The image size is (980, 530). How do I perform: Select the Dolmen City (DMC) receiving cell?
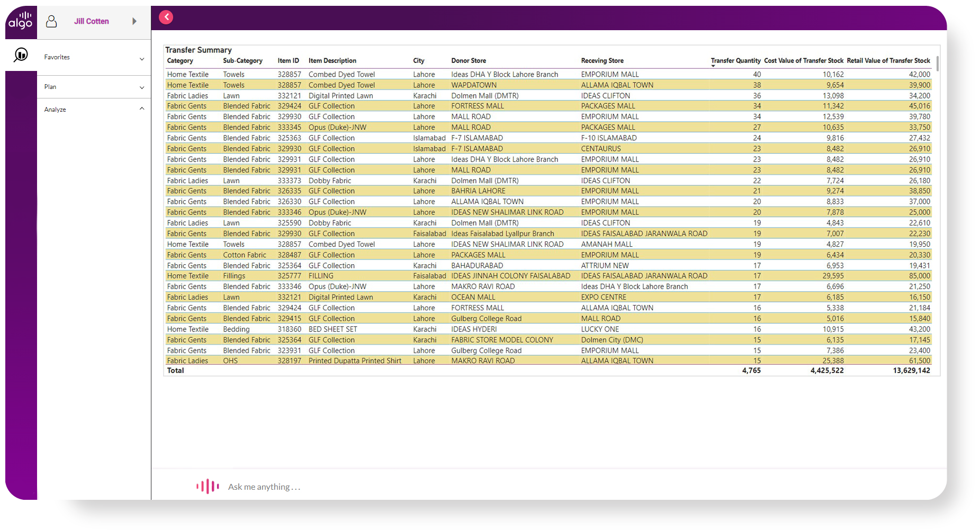tap(612, 340)
